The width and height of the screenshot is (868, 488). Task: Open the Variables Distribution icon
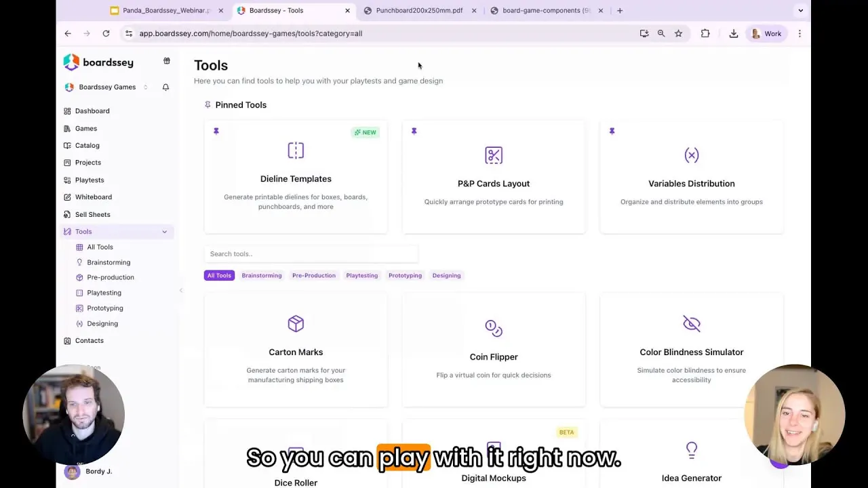tap(692, 155)
